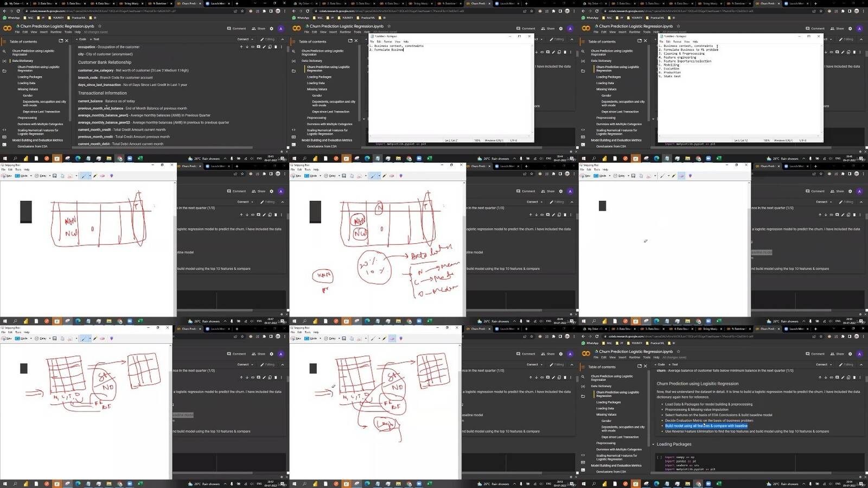Click Colab logo in highlighted-bullet Colab frame
Image resolution: width=868 pixels, height=488 pixels.
(x=586, y=353)
